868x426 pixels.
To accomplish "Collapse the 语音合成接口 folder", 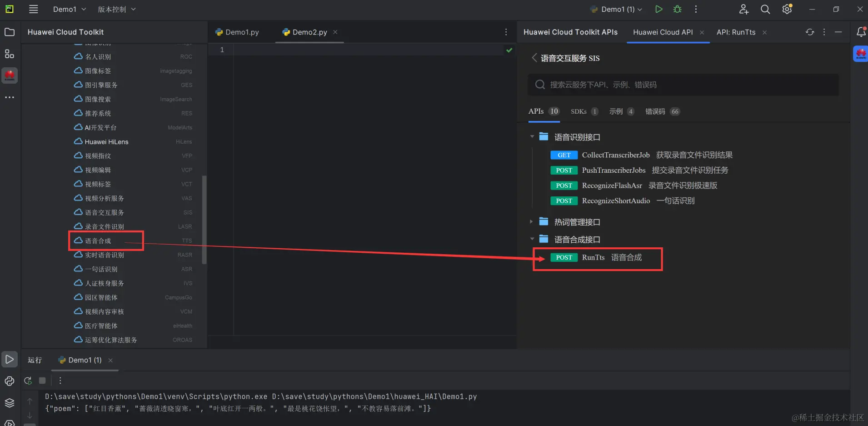I will coord(532,239).
